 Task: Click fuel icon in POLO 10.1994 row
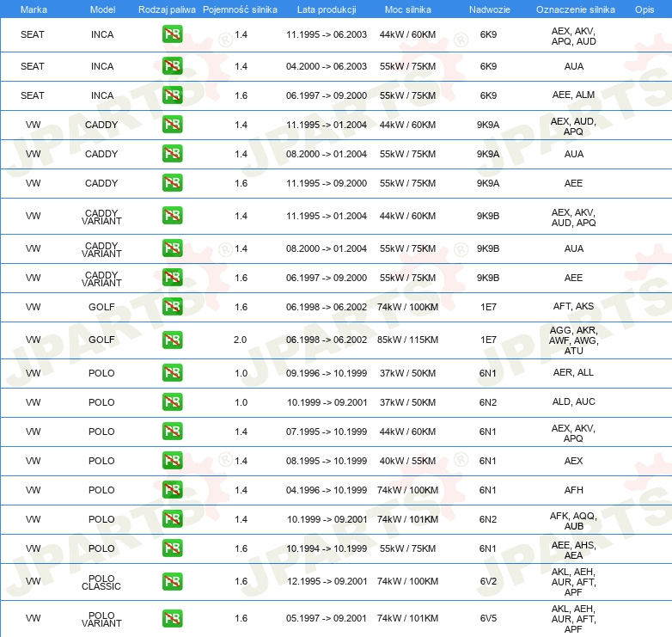pyautogui.click(x=172, y=548)
